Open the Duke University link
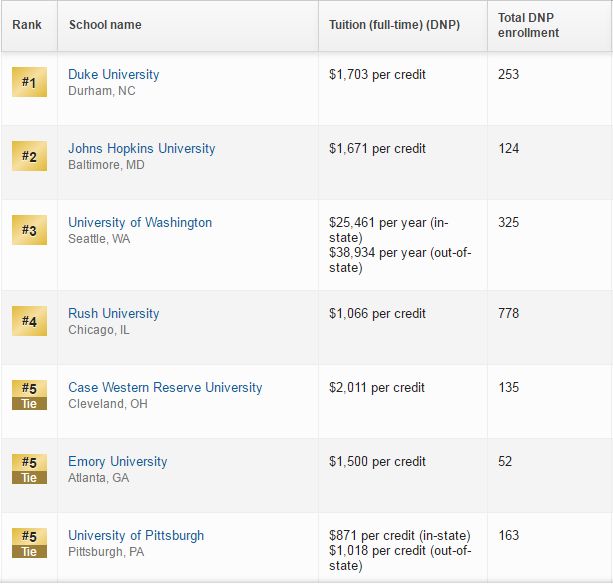613x584 pixels. click(114, 74)
